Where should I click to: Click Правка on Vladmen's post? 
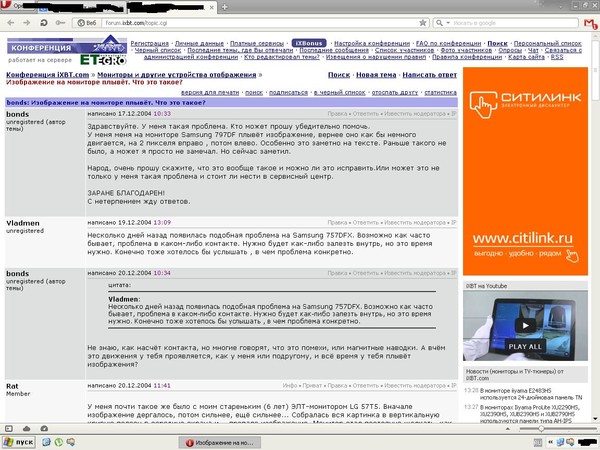pos(337,222)
